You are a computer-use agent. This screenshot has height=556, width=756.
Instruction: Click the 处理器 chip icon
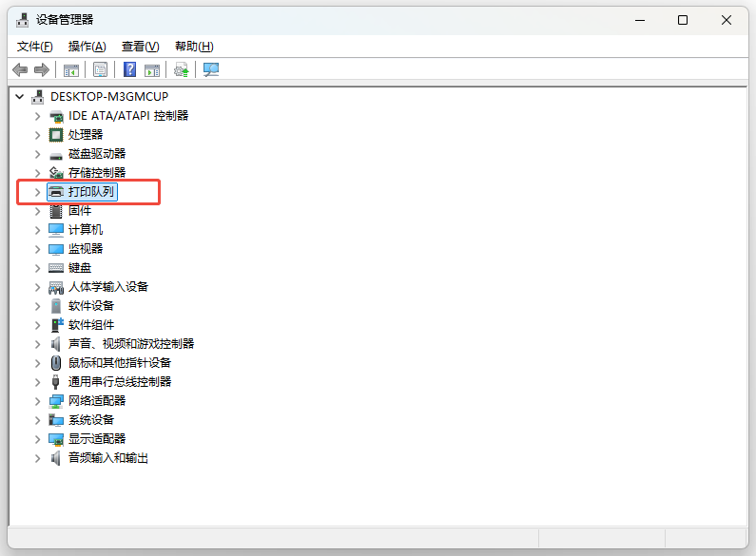pos(56,135)
